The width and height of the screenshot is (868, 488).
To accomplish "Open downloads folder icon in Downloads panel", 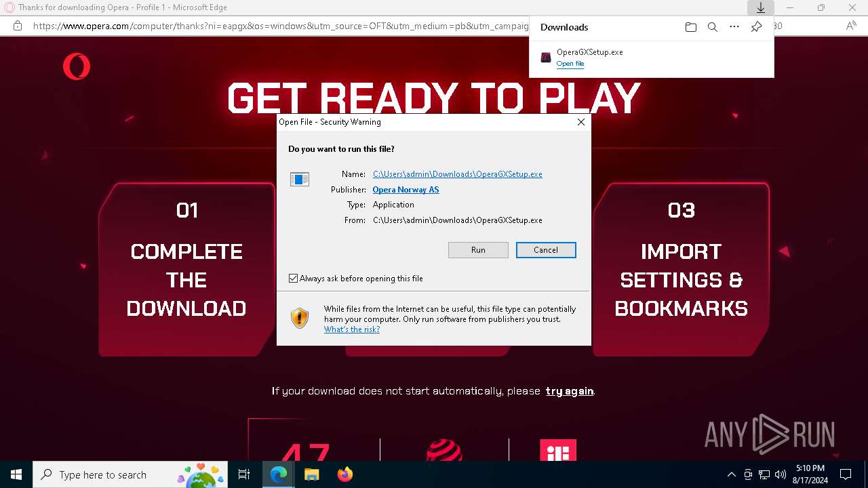I will (x=691, y=27).
